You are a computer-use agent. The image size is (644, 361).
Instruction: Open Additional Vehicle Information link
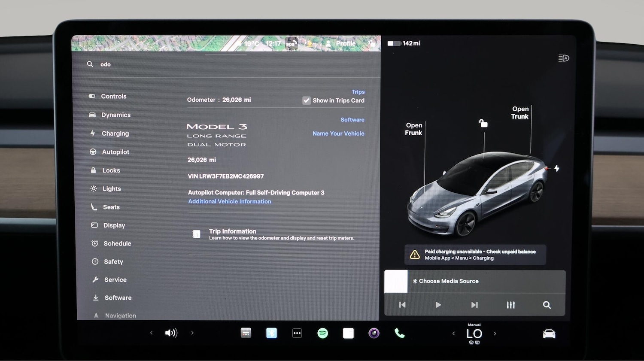(230, 201)
